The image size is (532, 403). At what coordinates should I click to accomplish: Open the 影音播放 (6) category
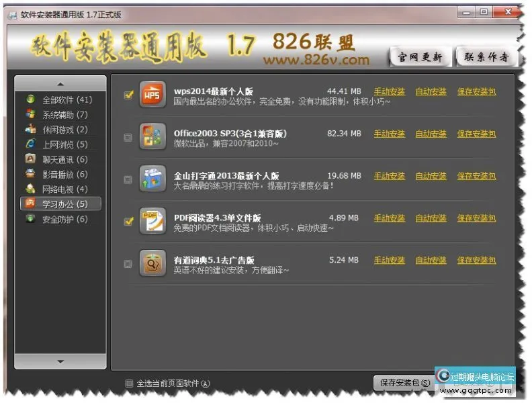coord(61,175)
